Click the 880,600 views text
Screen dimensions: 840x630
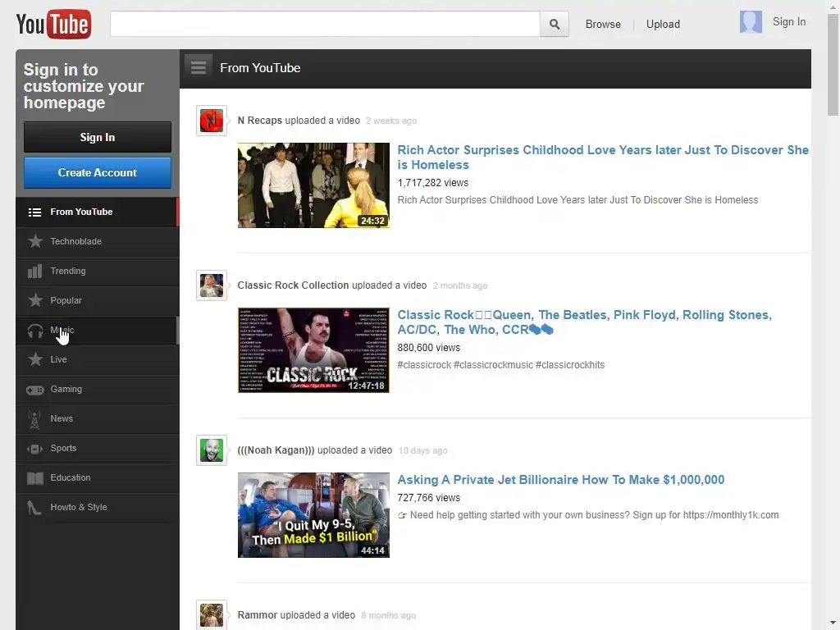click(x=428, y=348)
